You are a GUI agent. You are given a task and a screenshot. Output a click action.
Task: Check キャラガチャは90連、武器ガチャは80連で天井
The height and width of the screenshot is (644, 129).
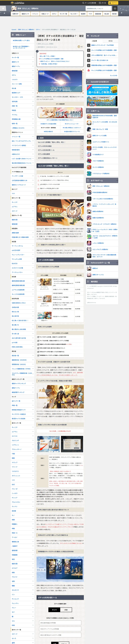click(38, 337)
